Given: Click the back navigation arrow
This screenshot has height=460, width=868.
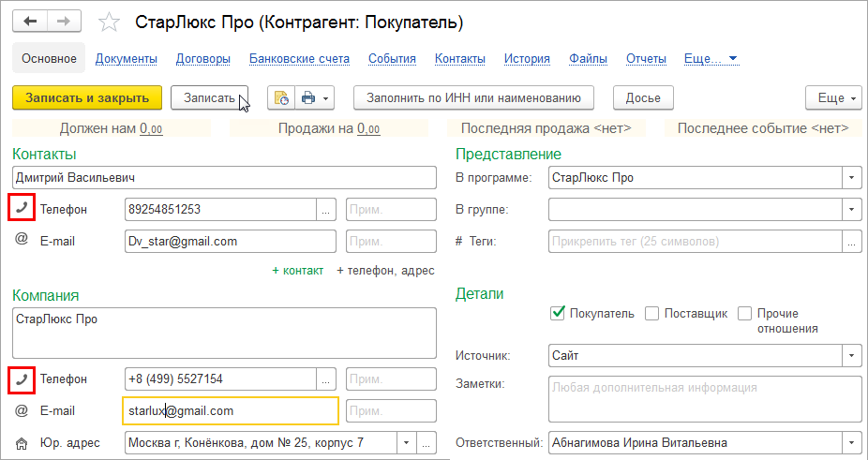Looking at the screenshot, I should coord(31,21).
